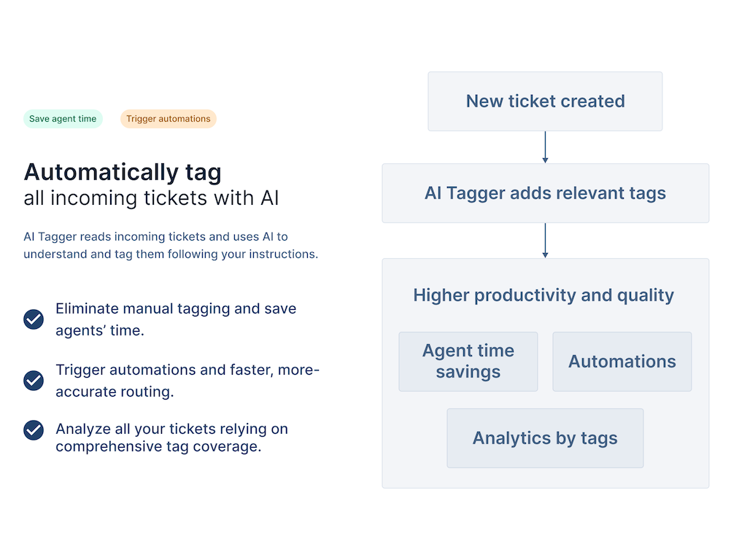Viewport: 747px width, 560px height.
Task: Click 'Analyze all your tickets relying' bullet text
Action: click(171, 429)
